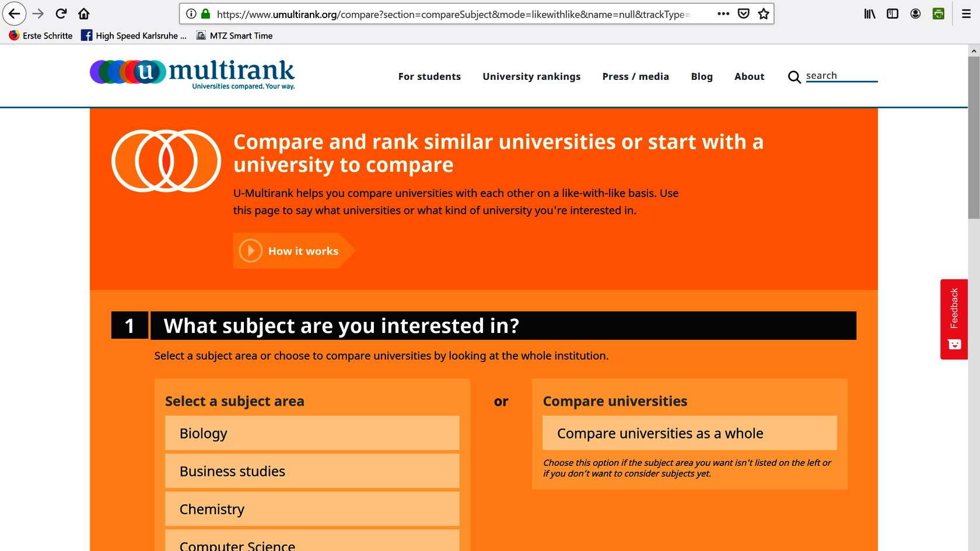Image resolution: width=980 pixels, height=551 pixels.
Task: Select the Computer Science subject area
Action: point(312,541)
